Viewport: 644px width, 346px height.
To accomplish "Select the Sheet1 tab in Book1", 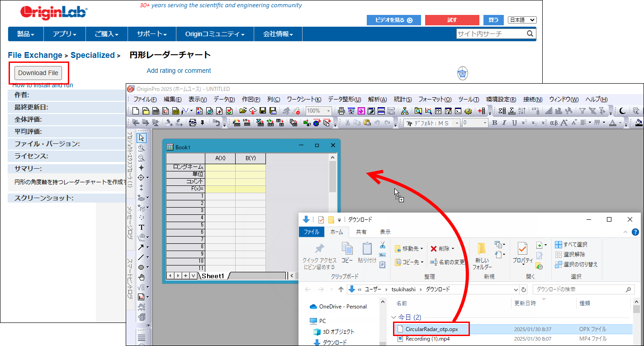I will click(x=213, y=275).
